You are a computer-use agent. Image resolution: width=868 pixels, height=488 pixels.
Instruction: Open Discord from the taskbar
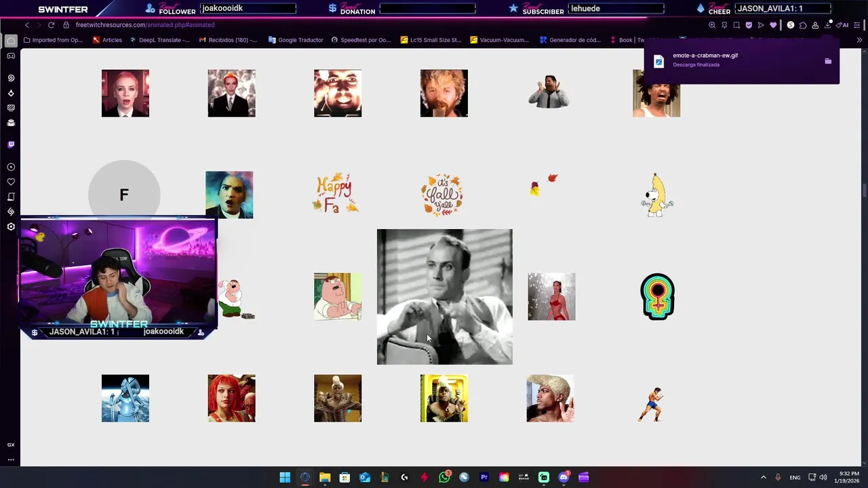[x=564, y=477]
